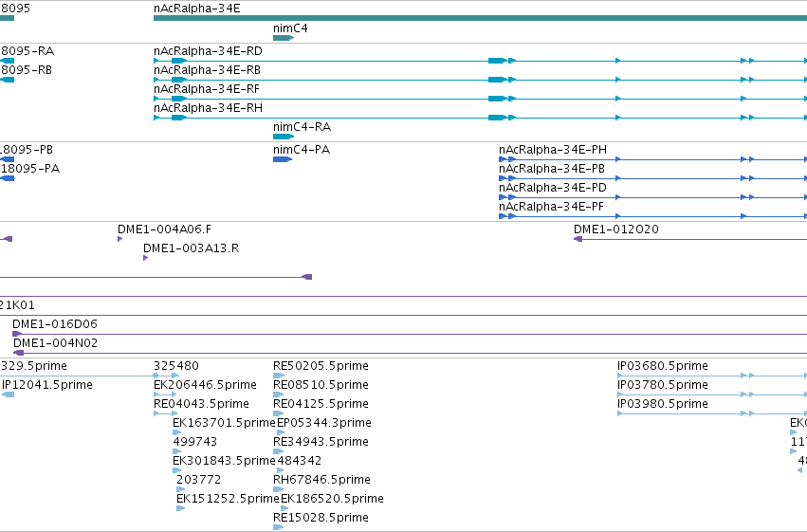This screenshot has height=532, width=807.
Task: Open the nAcRalpha-34E gene label
Action: coord(197,9)
